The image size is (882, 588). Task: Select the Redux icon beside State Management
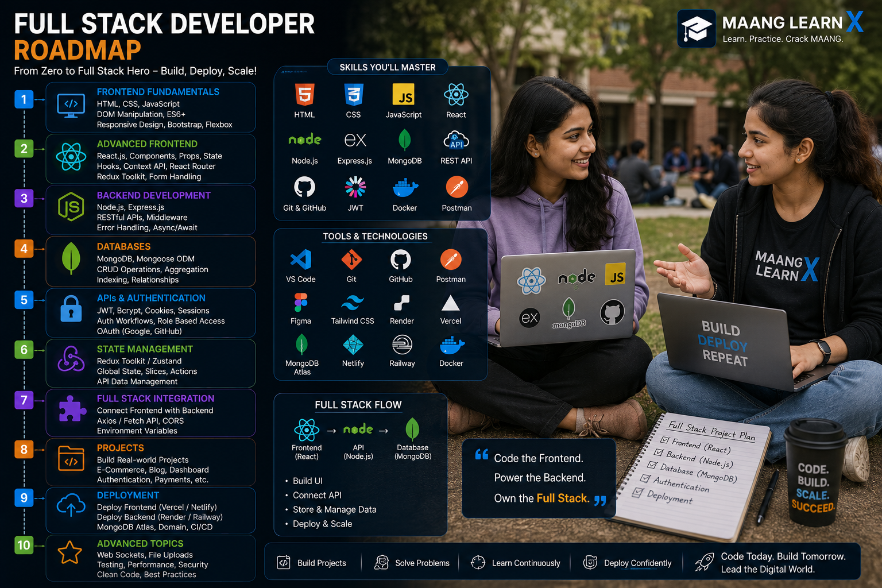point(71,359)
